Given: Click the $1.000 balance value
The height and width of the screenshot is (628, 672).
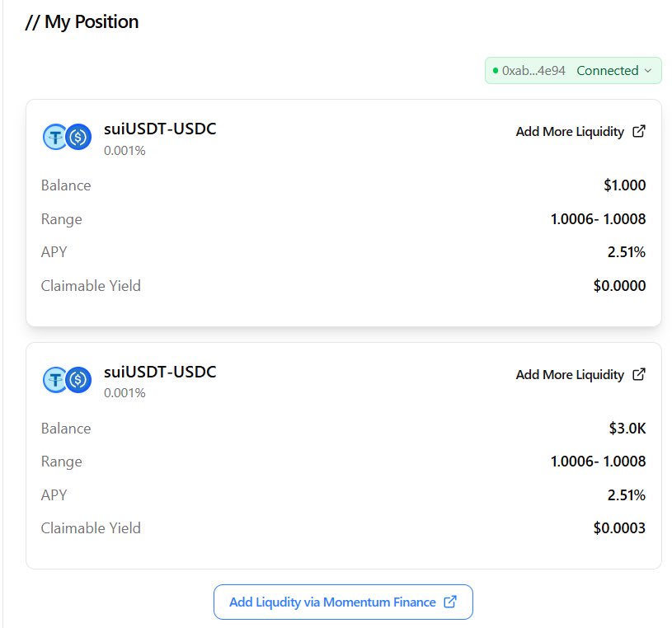Looking at the screenshot, I should 624,185.
